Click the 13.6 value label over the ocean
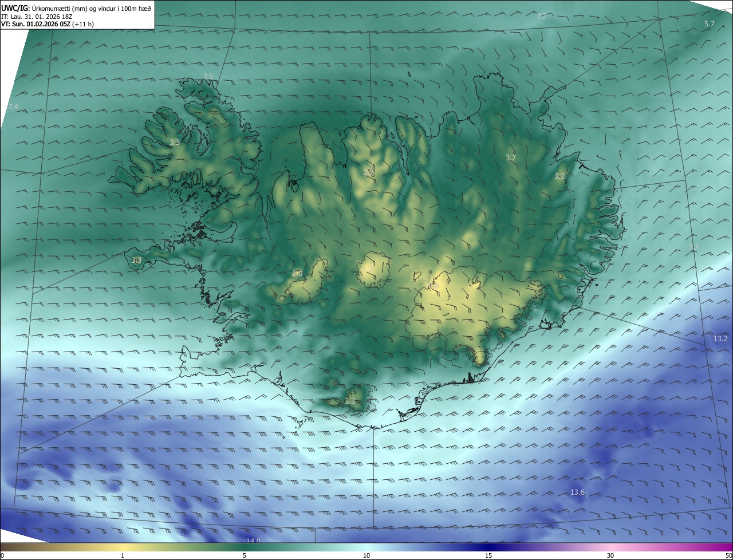The height and width of the screenshot is (560, 733). (578, 492)
